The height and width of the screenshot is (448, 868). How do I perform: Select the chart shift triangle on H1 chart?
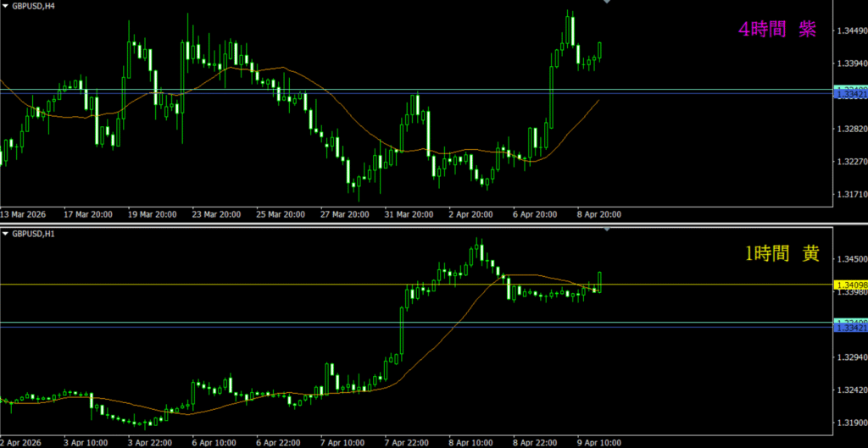point(606,230)
